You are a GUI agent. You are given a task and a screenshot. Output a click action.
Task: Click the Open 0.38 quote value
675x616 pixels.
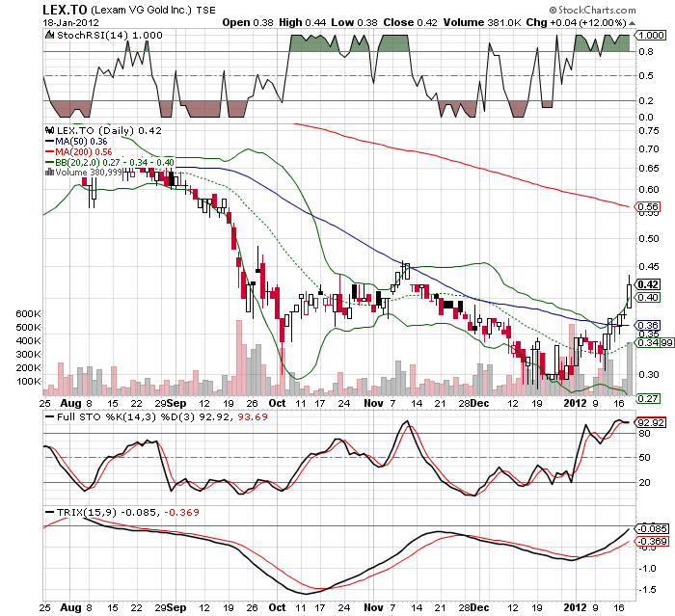248,22
